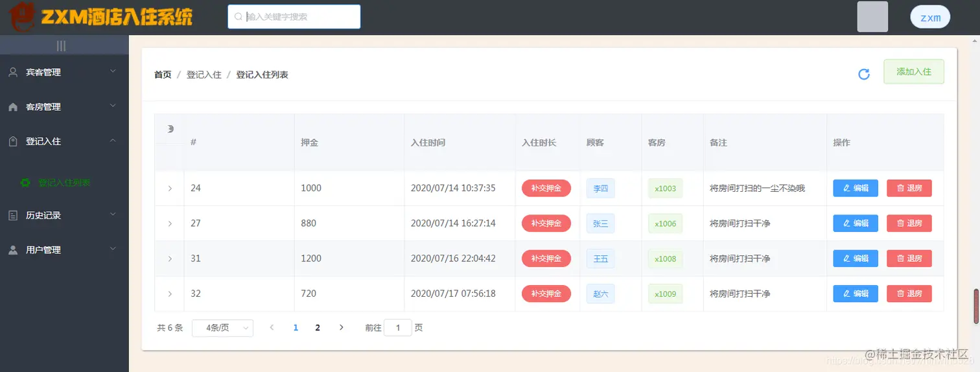The image size is (980, 372).
Task: Click the clipboard icon for 登记入住
Action: pos(13,141)
